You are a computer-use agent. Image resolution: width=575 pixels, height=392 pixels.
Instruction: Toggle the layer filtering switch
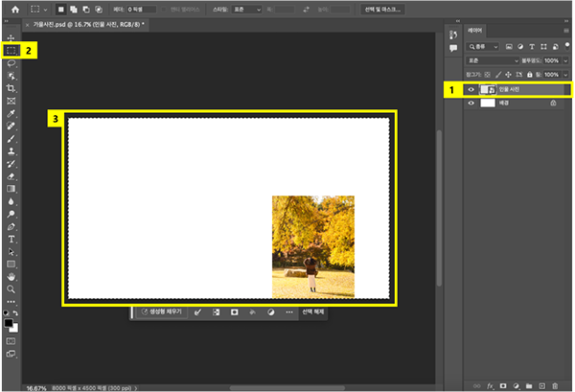(x=567, y=46)
